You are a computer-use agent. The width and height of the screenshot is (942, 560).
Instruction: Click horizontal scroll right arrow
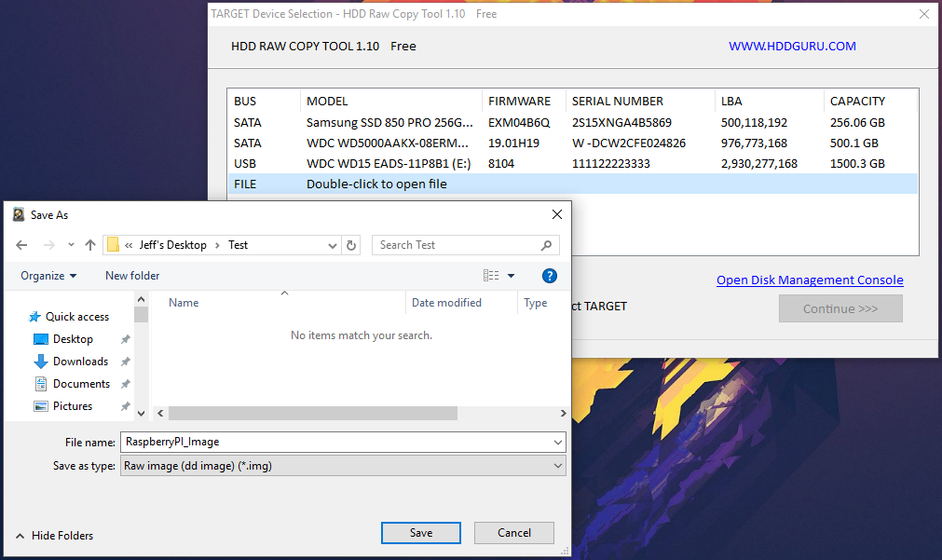(563, 414)
